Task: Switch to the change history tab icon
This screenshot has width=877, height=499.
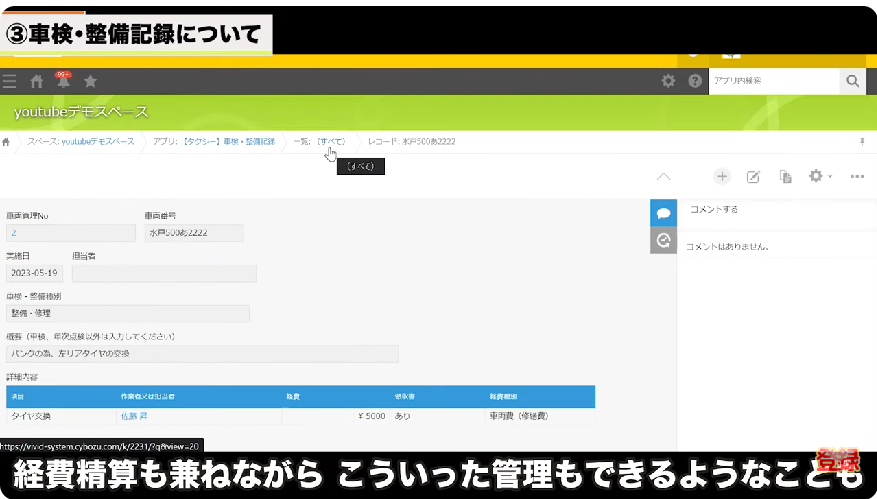Action: [x=663, y=240]
